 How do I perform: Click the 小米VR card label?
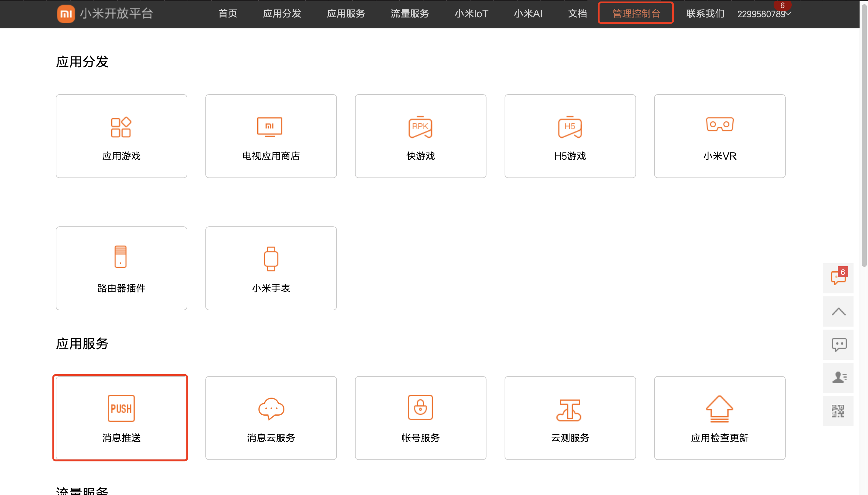pos(720,156)
